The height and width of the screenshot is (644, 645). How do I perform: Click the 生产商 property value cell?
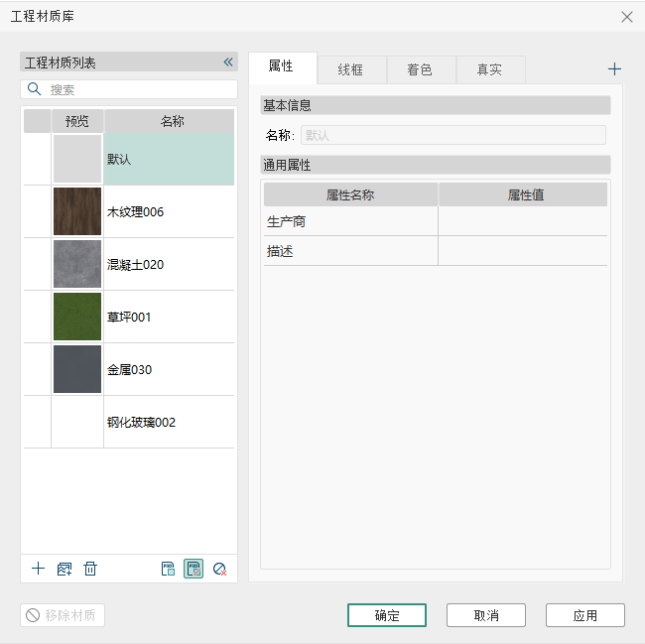point(522,222)
